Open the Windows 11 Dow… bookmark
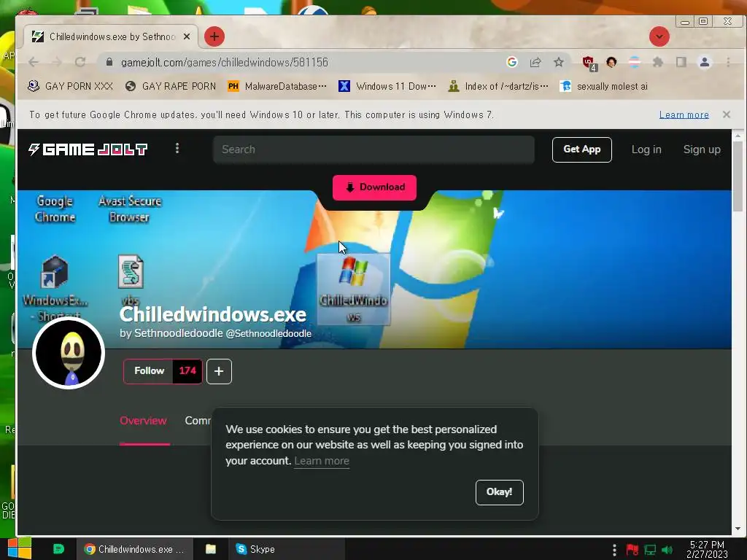 387,86
